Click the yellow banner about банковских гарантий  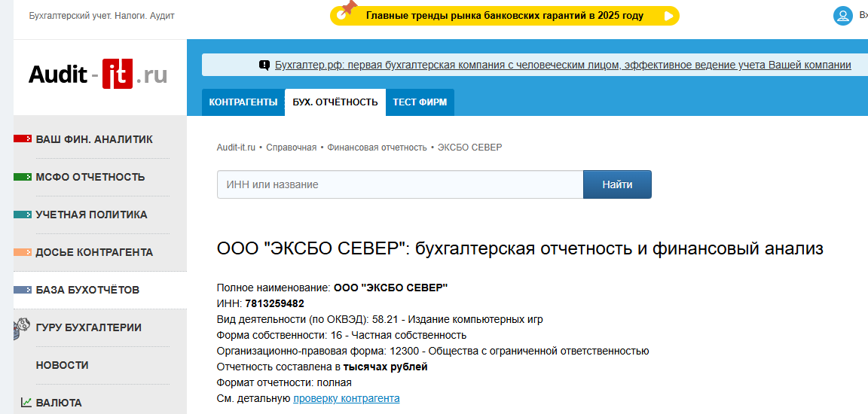click(504, 16)
